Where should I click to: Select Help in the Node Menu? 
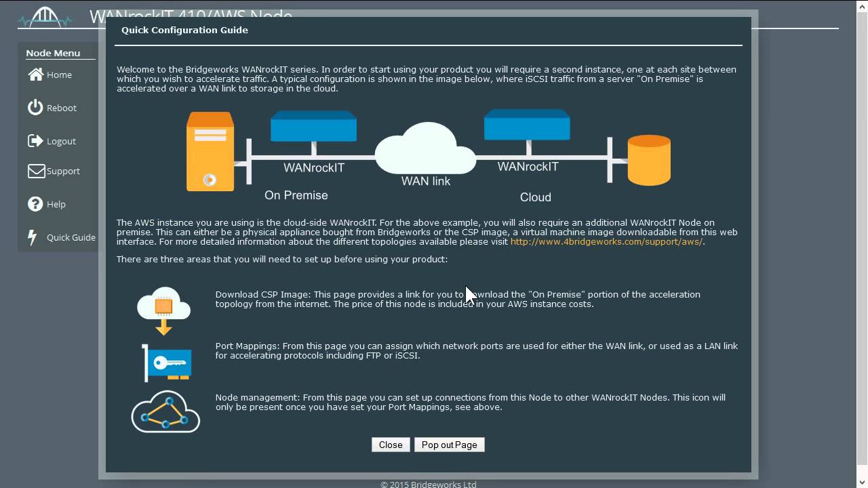pos(56,204)
